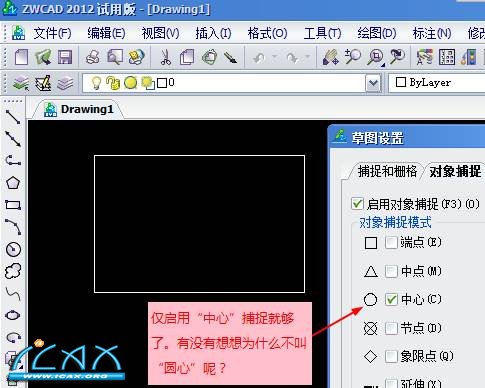The image size is (485, 388).
Task: Toggle 启用对象捕捉 (F3) checkbox
Action: point(357,204)
